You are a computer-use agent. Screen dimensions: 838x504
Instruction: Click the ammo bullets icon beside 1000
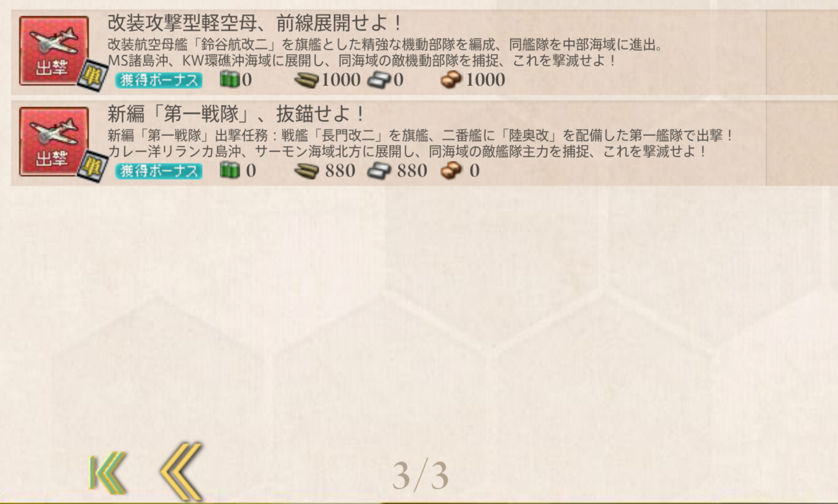pyautogui.click(x=306, y=80)
